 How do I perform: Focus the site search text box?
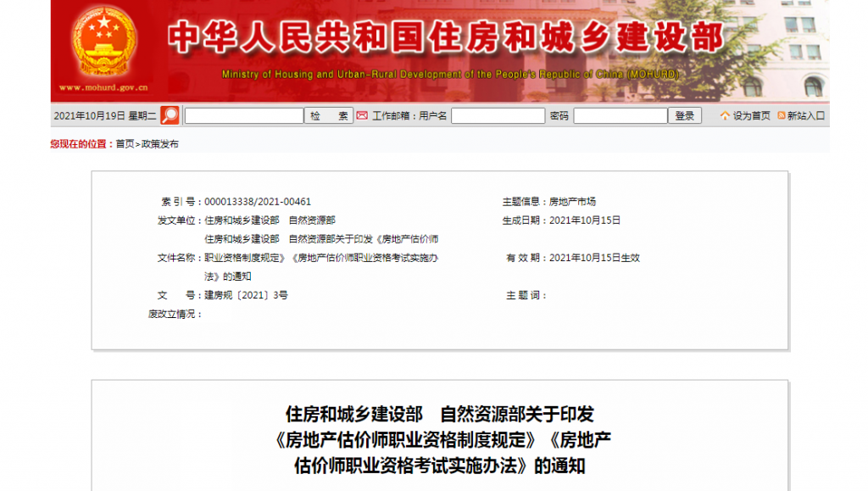[x=244, y=115]
